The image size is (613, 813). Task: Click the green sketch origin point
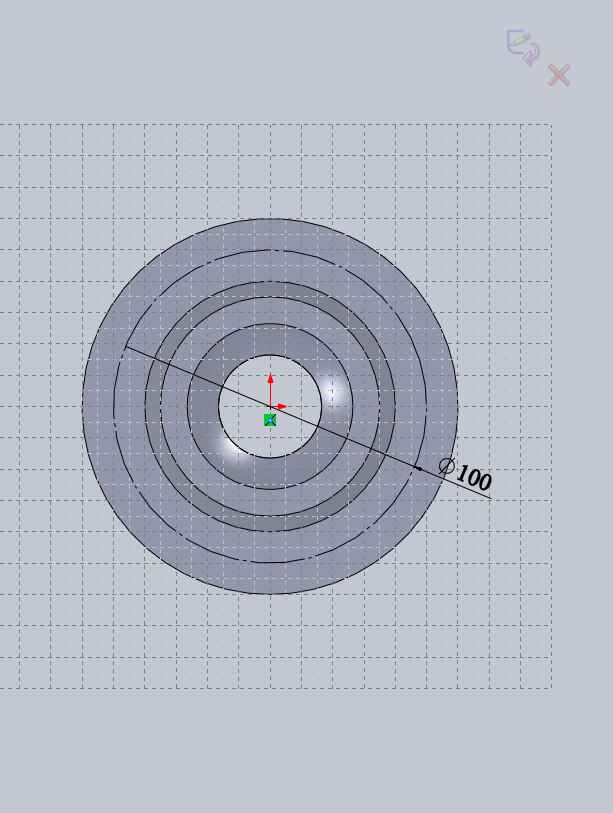pos(270,420)
